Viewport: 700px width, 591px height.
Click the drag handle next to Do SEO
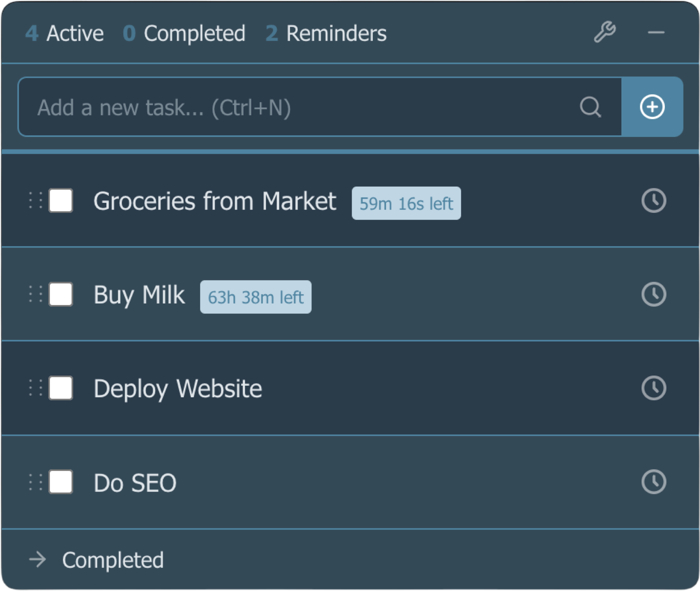point(36,481)
